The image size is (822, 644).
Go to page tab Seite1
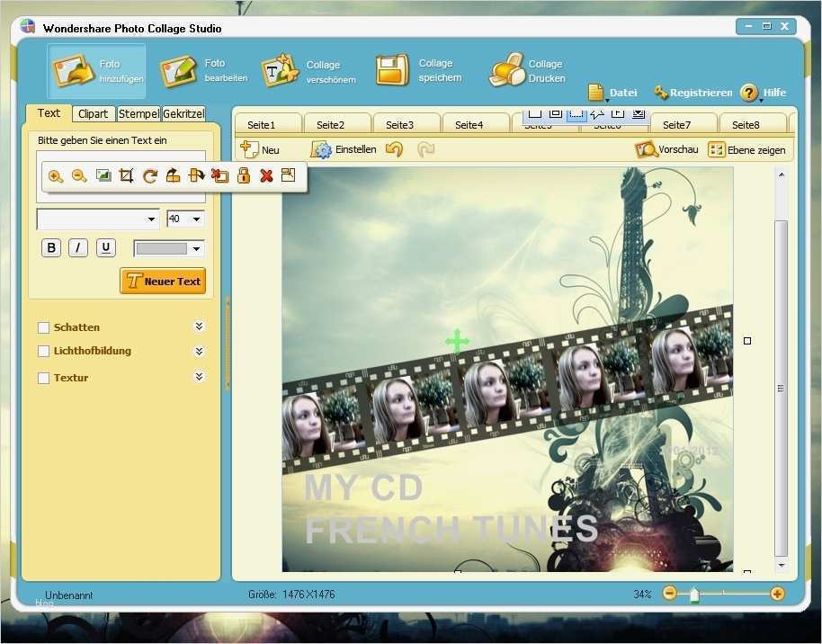(x=267, y=124)
